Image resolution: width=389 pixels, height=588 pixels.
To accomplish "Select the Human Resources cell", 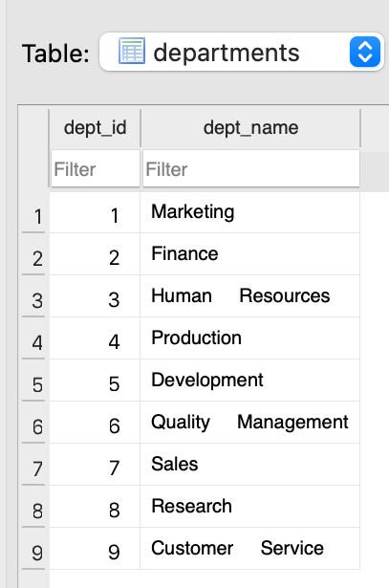I will point(250,296).
